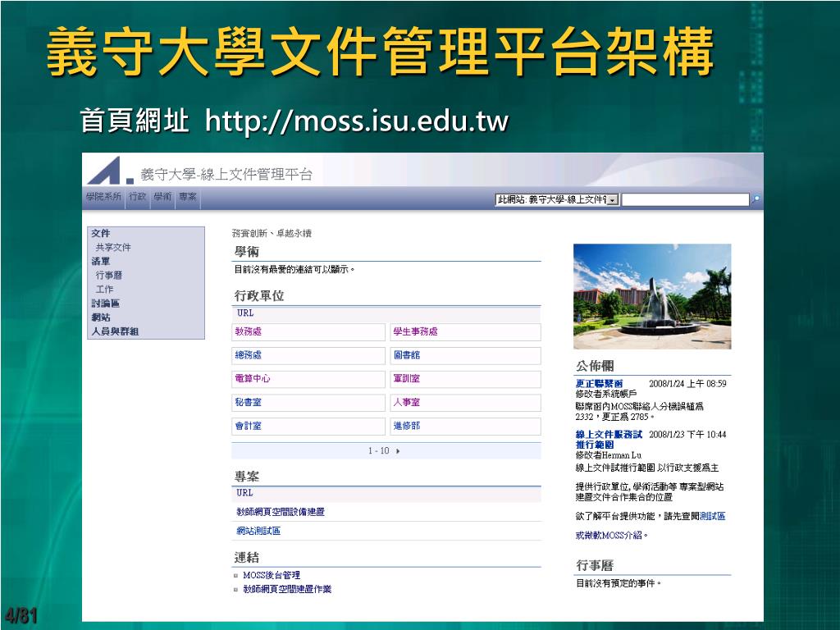Open the 教務處 link
The width and height of the screenshot is (840, 630).
[248, 331]
